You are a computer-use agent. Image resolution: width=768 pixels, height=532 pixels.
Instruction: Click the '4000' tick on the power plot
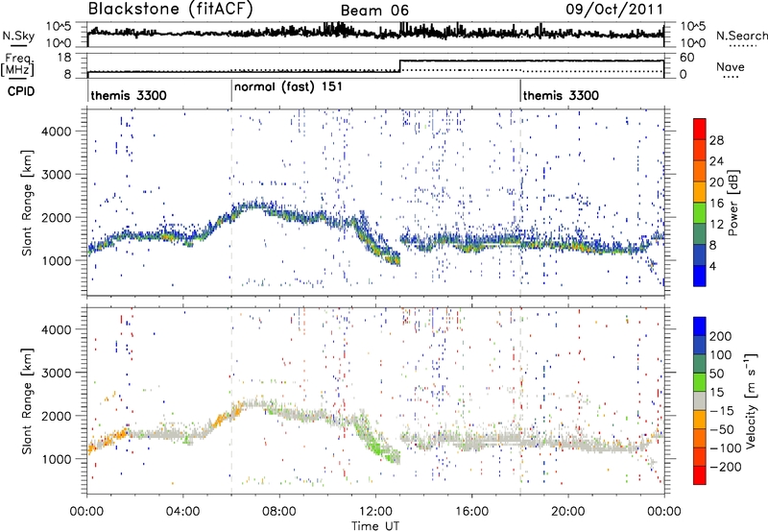(x=56, y=132)
